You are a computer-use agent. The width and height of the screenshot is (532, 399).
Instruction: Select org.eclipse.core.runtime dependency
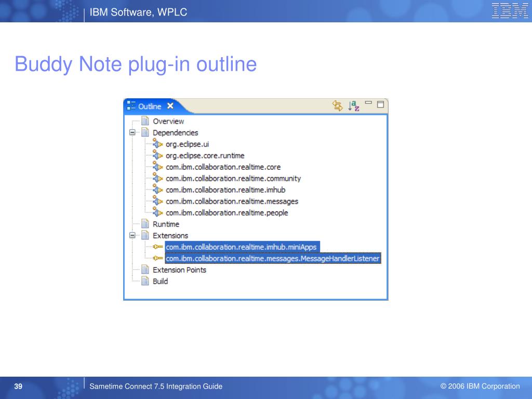coord(205,156)
